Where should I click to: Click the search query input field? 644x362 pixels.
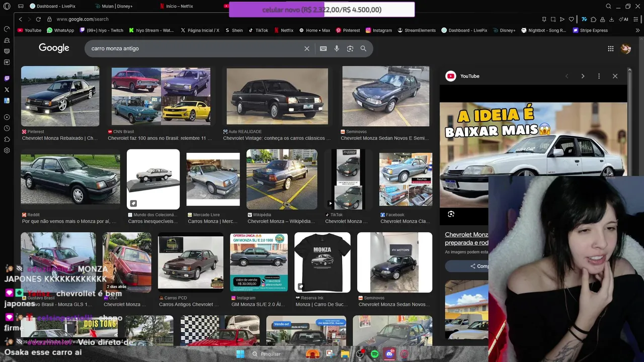(195, 48)
